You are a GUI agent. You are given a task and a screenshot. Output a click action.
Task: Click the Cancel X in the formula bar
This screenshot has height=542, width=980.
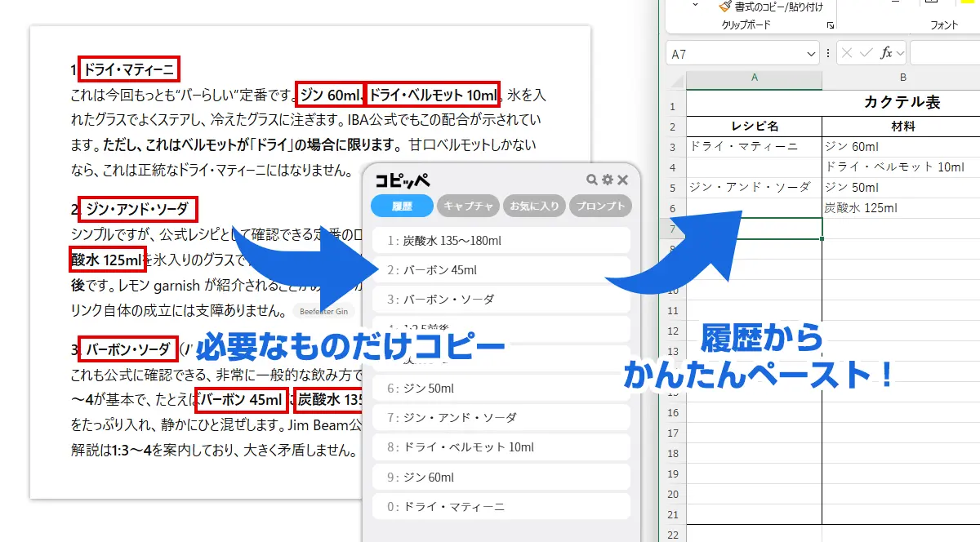click(x=847, y=52)
